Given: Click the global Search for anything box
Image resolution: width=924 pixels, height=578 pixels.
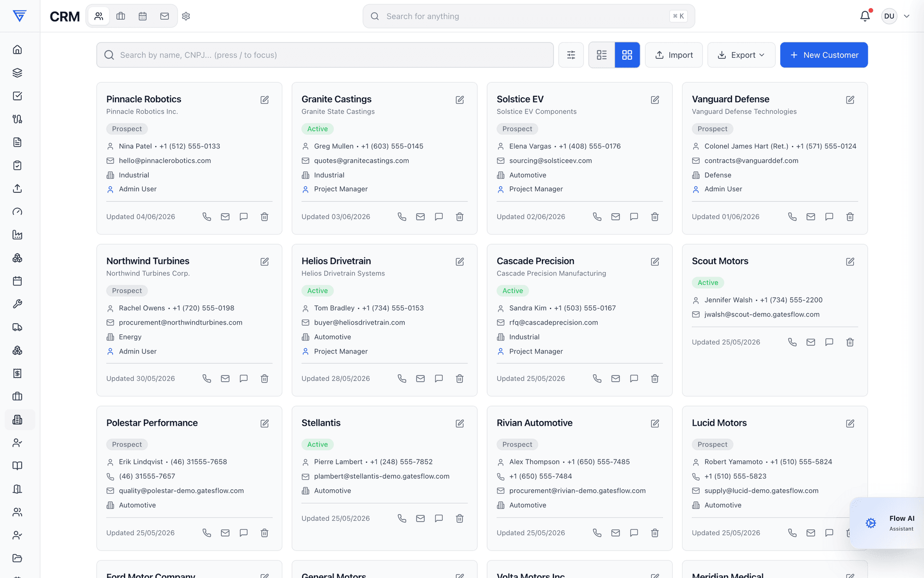Looking at the screenshot, I should coord(528,16).
